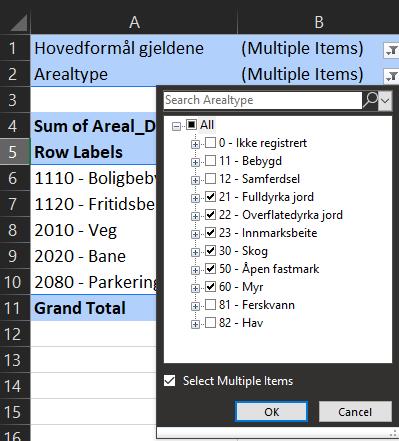This screenshot has width=399, height=441.
Task: Uncheck 50 - Åpen fastmark checkbox
Action: (x=210, y=269)
